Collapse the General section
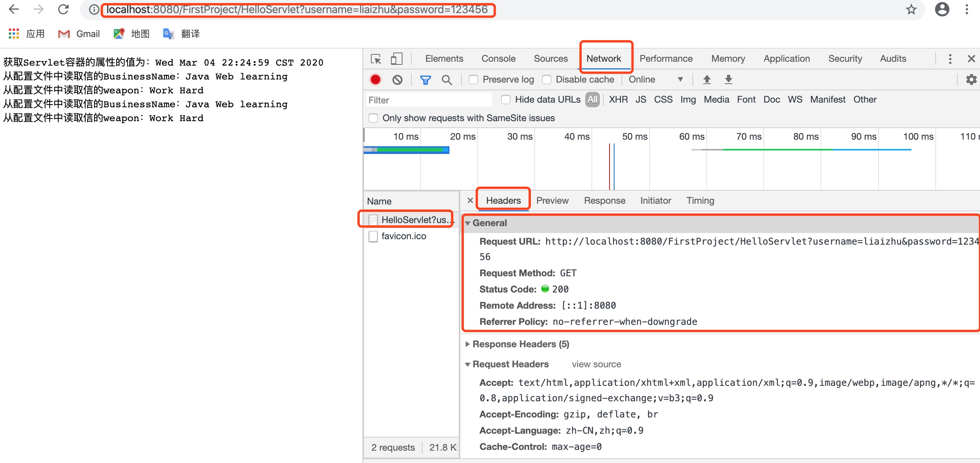This screenshot has width=980, height=463. 468,223
